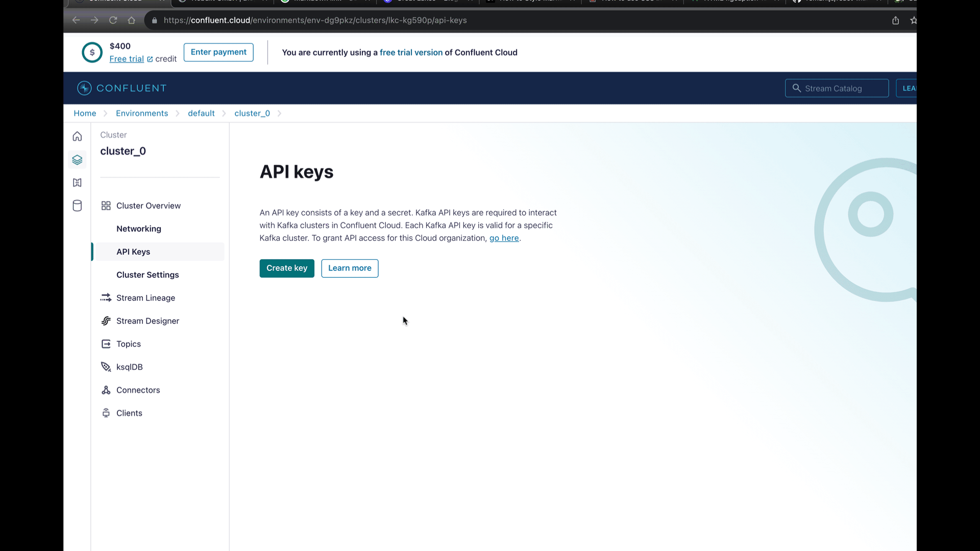Select cluster_0 in the breadcrumb trail
Image resolution: width=980 pixels, height=551 pixels.
coord(252,113)
